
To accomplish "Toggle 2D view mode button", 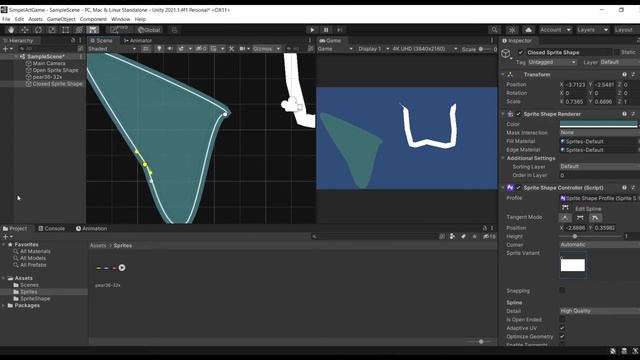I will pos(146,49).
